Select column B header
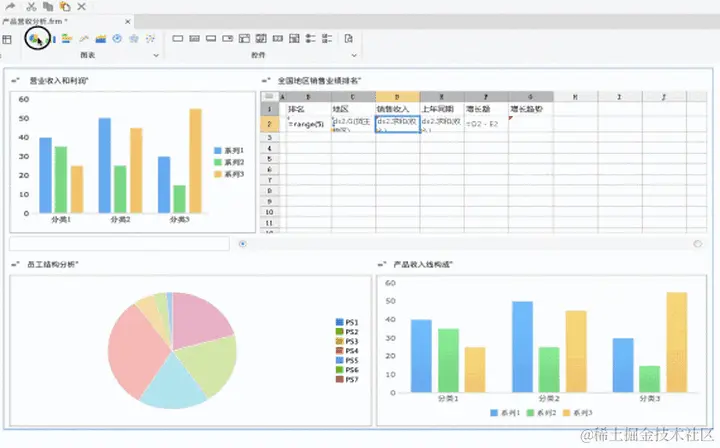 (308, 97)
